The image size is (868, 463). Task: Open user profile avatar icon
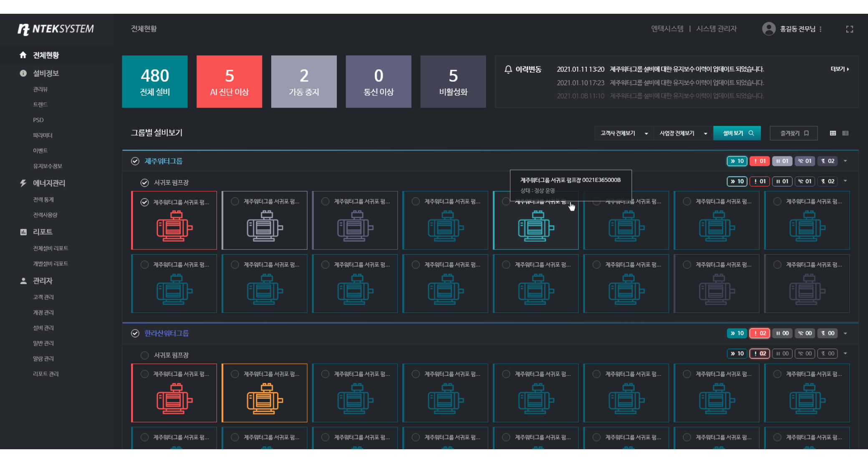point(768,29)
